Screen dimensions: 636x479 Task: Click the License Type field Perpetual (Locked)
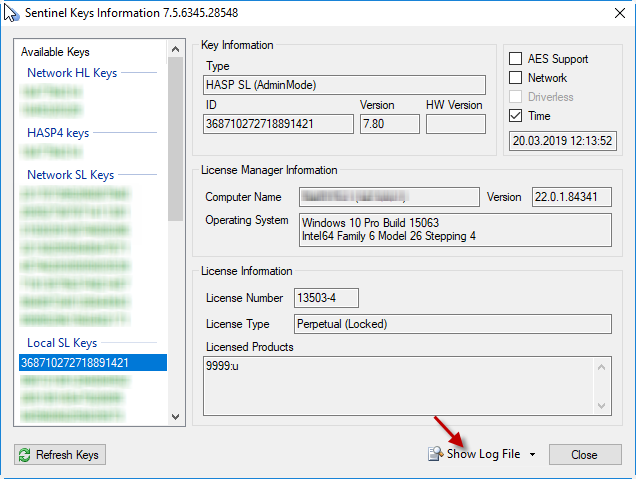coord(453,324)
